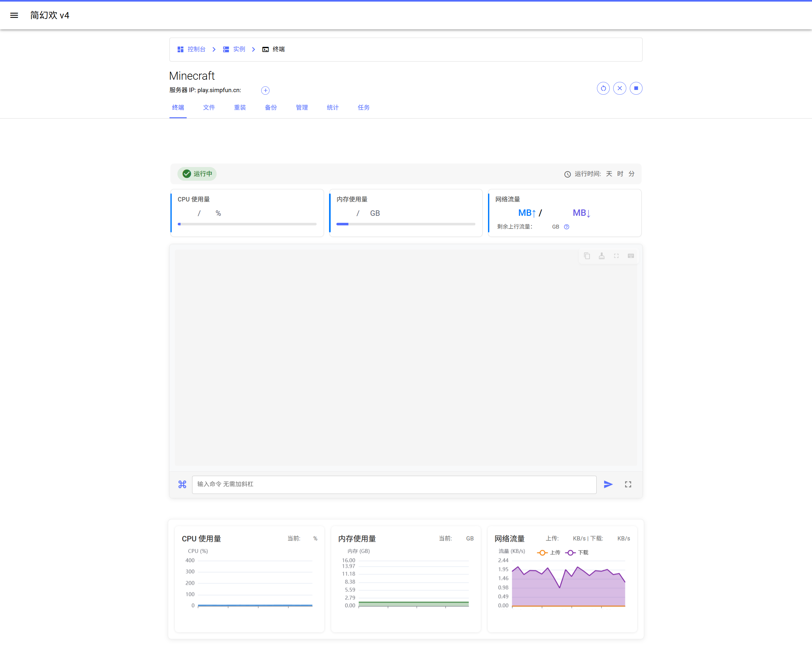
Task: Switch to the 文件 tab
Action: 209,107
